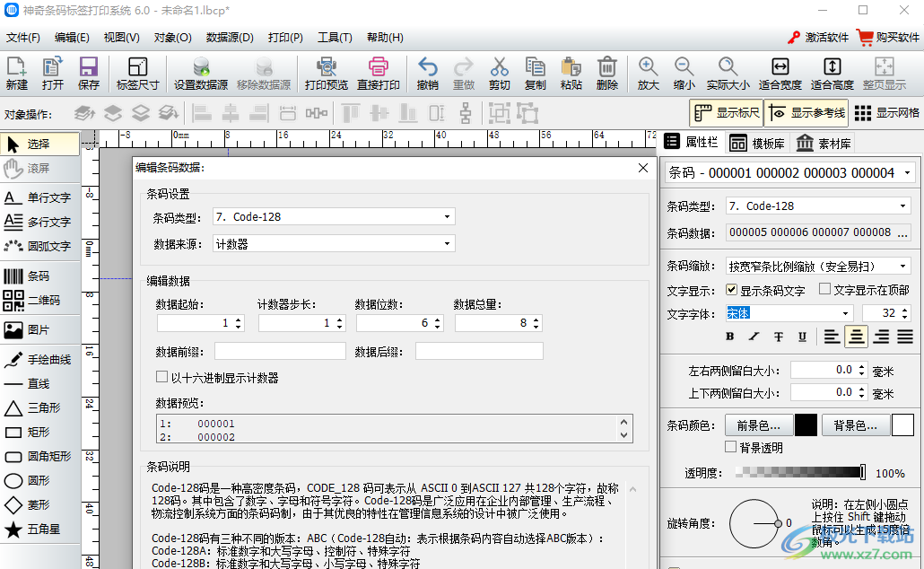The image size is (924, 569).
Task: Open 文字字体 font dropdown
Action: coord(846,313)
